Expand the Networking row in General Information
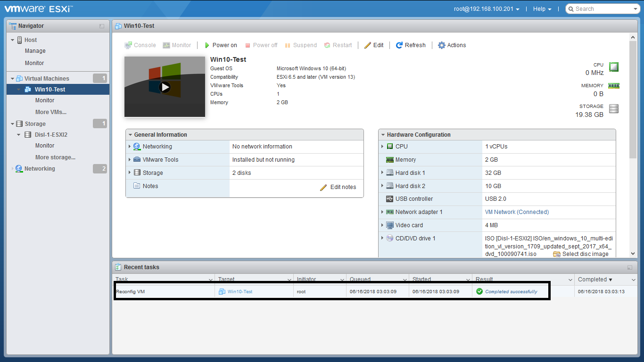Screen dimensions: 644x362 point(130,147)
